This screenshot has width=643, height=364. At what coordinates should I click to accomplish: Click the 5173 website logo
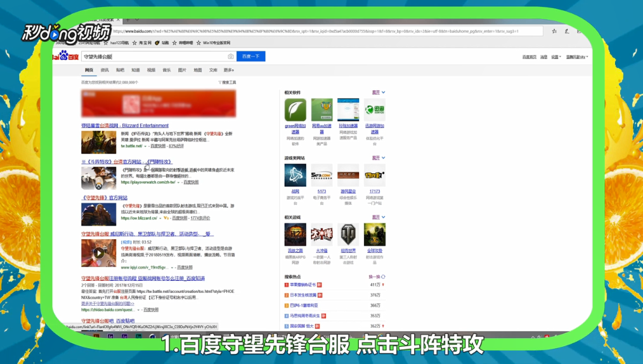(x=322, y=176)
